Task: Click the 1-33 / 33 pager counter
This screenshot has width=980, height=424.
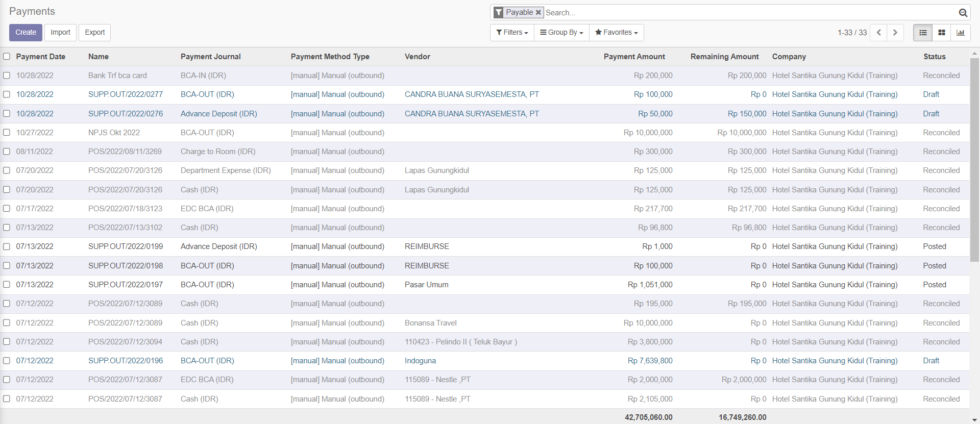Action: [852, 33]
